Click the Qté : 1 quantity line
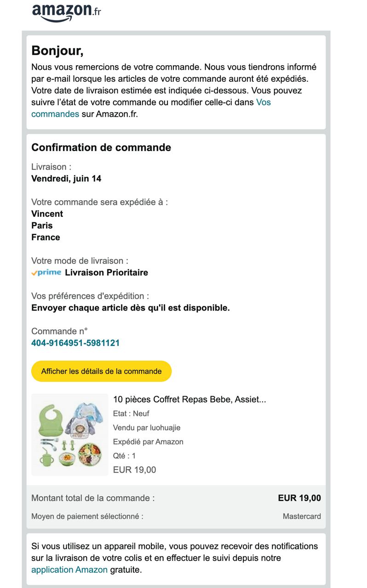Viewport: 367px width, 588px height. 124,456
